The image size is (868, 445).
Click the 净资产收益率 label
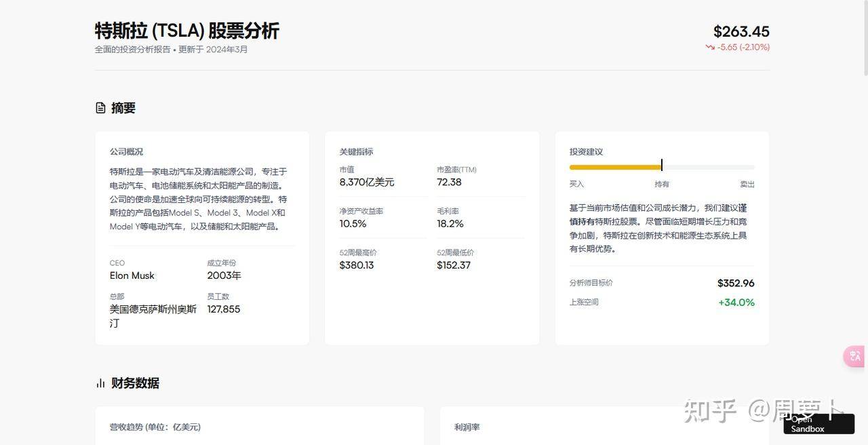pos(361,211)
